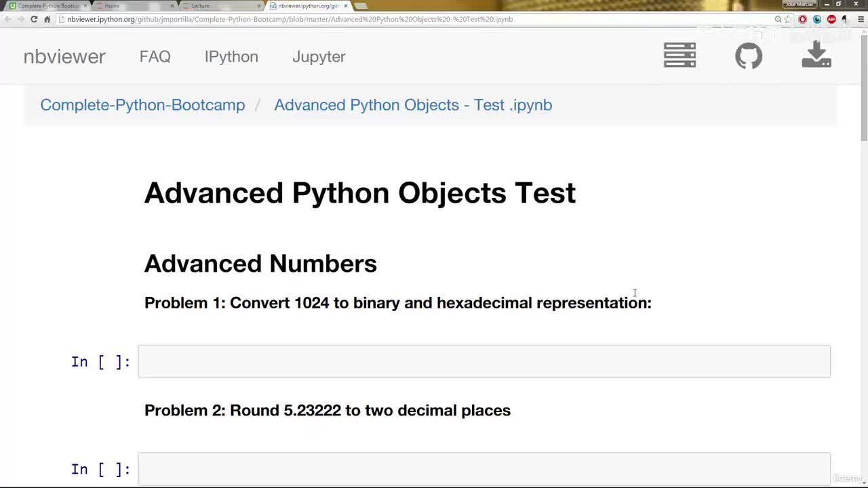
Task: Click the Advanced Numbers heading
Action: click(x=260, y=264)
